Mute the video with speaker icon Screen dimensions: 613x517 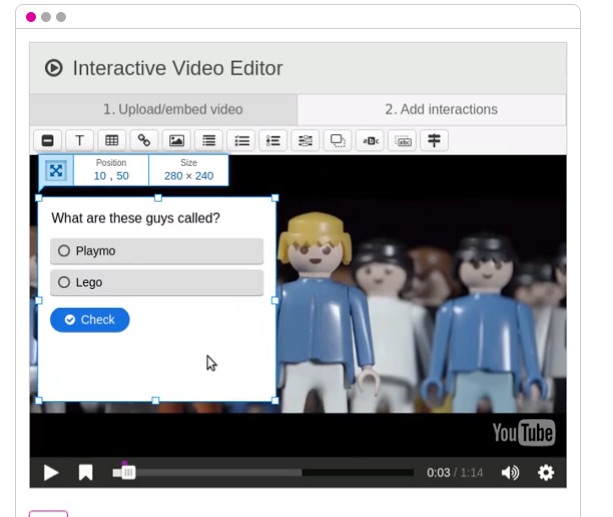coord(510,472)
